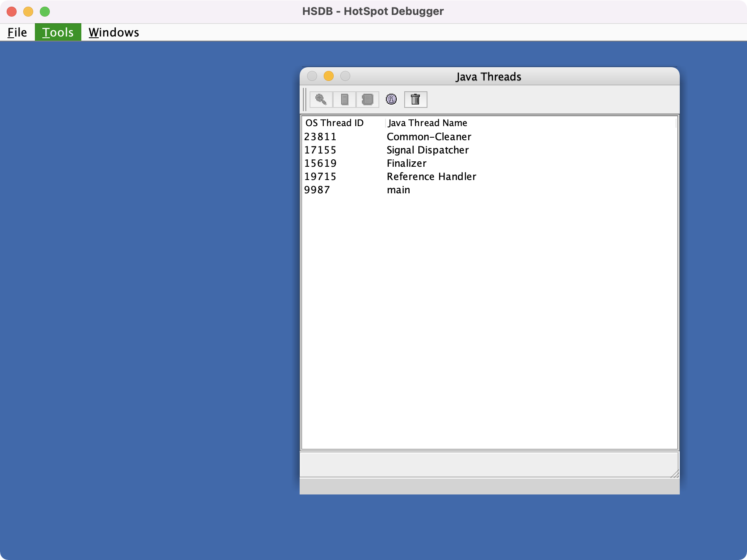Click the text pane below the thread table
Viewport: 747px width, 560px height.
pos(489,465)
